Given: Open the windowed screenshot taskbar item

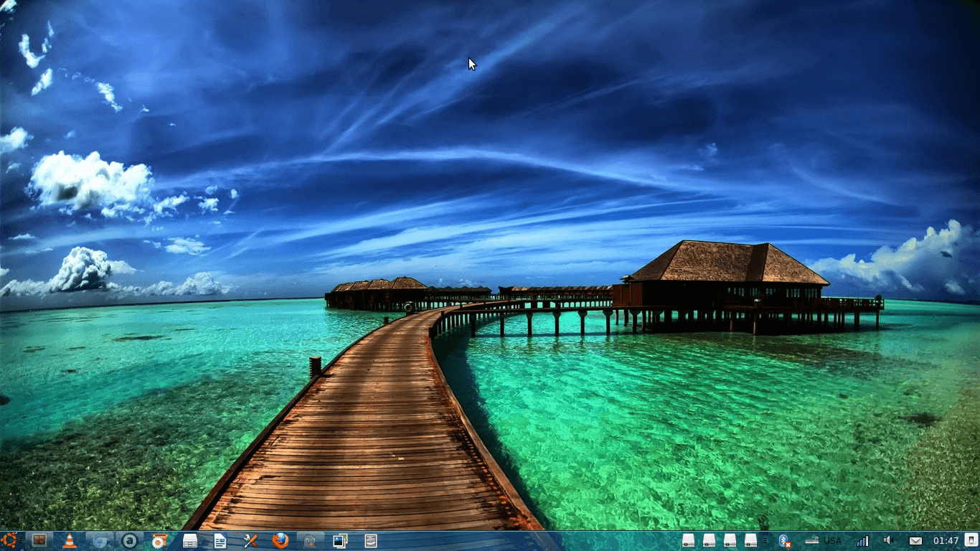Looking at the screenshot, I should pos(370,542).
